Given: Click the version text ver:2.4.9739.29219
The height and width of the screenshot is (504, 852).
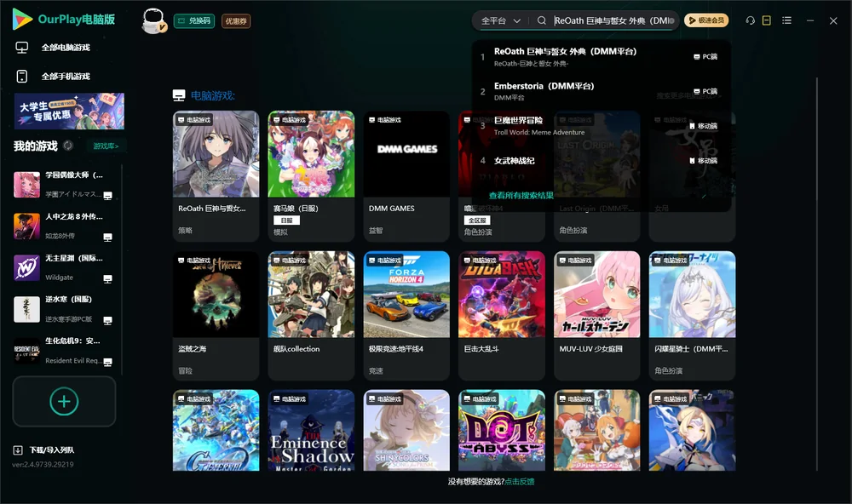Looking at the screenshot, I should (x=43, y=465).
